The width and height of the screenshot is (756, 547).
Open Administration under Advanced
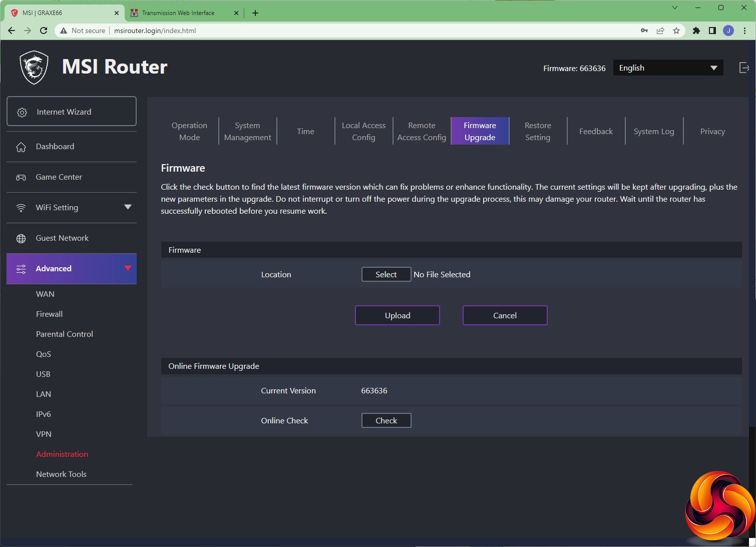(62, 454)
